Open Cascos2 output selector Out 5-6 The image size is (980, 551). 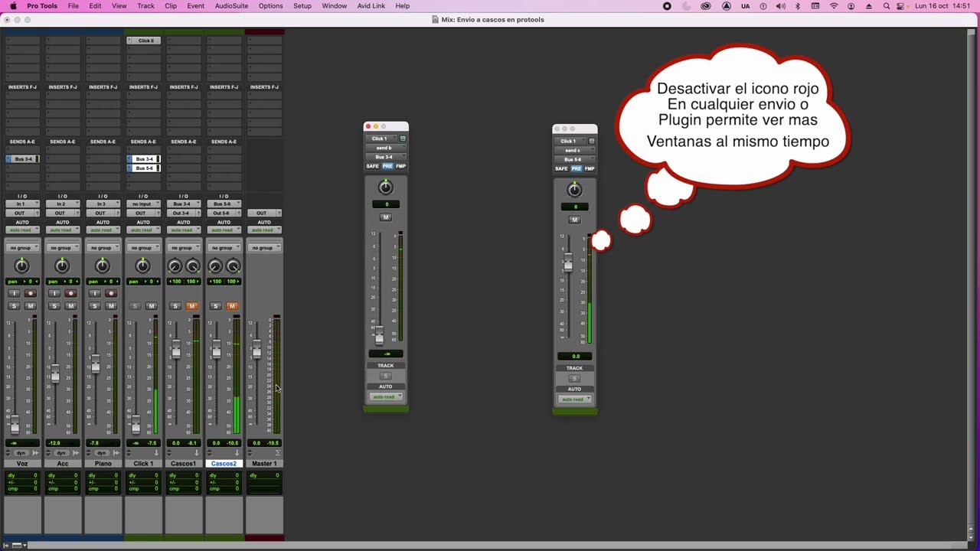[x=224, y=213]
